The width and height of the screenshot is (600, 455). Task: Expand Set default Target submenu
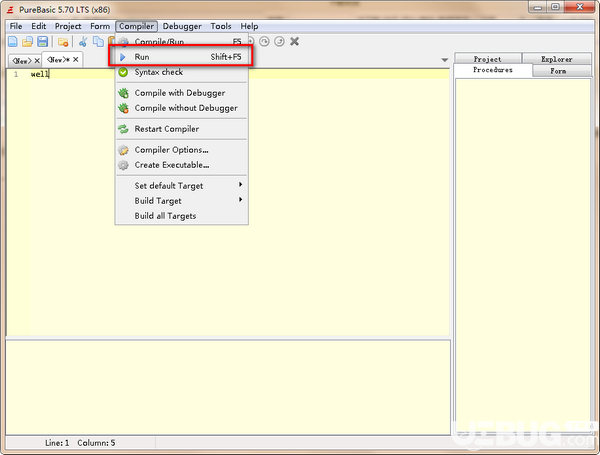click(x=182, y=186)
